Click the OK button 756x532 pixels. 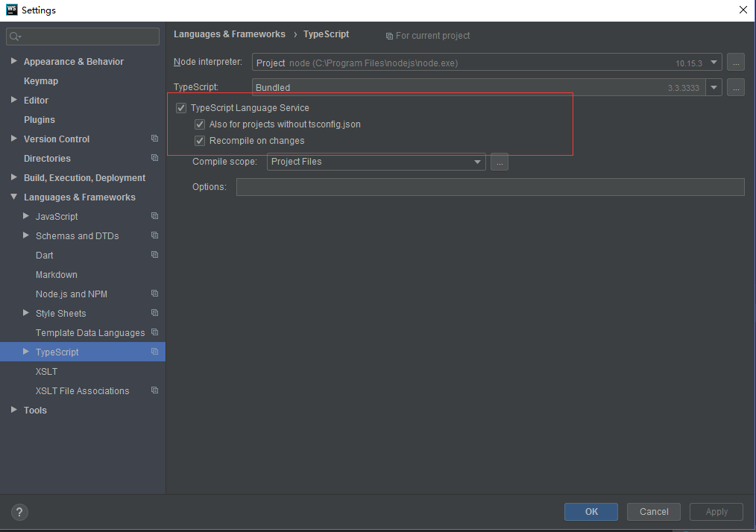pos(591,512)
